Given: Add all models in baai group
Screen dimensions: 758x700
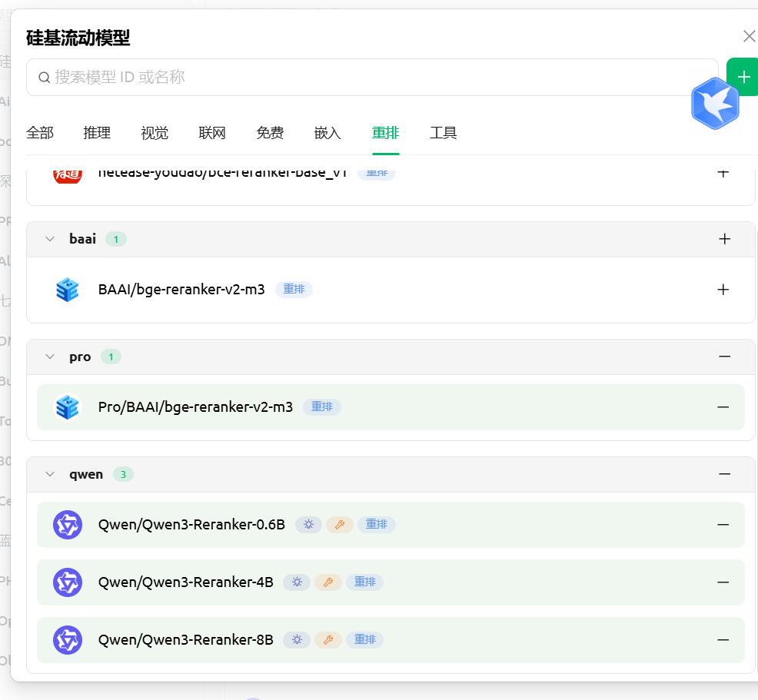Looking at the screenshot, I should [724, 239].
